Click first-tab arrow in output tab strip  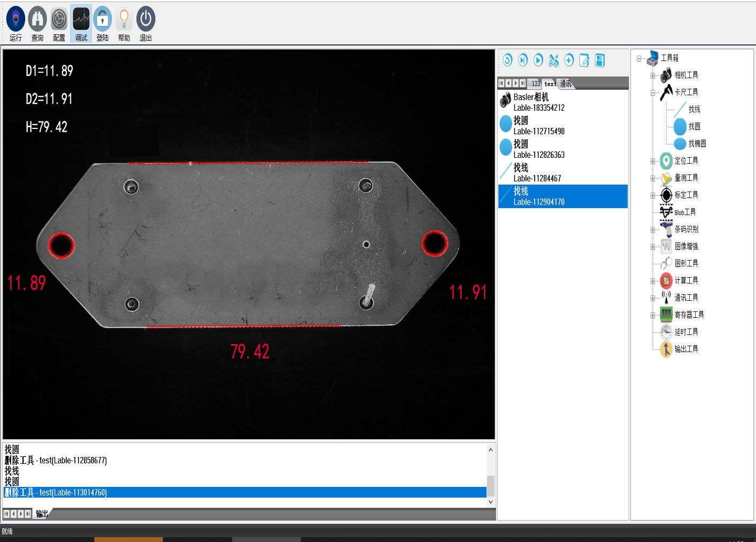click(x=6, y=514)
